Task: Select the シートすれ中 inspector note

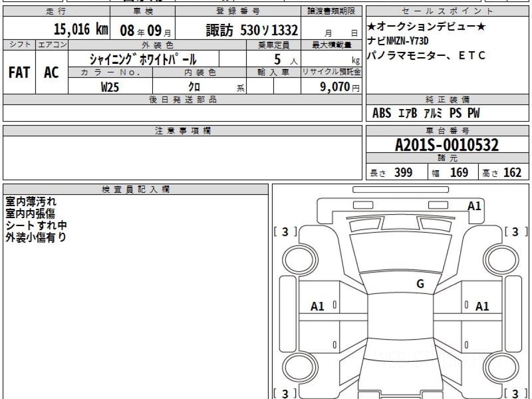Action: pos(36,226)
